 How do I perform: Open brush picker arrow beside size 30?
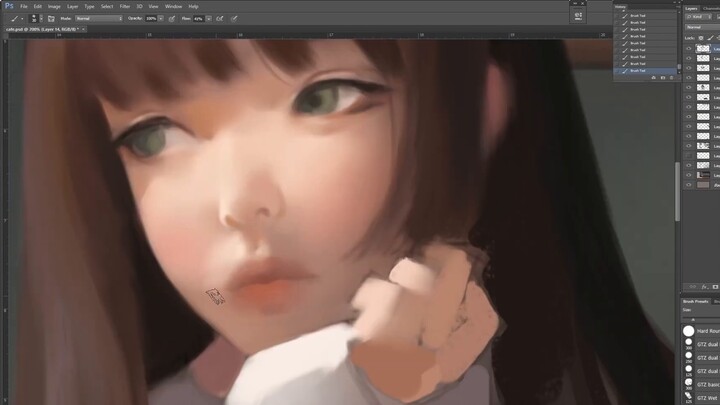point(41,18)
